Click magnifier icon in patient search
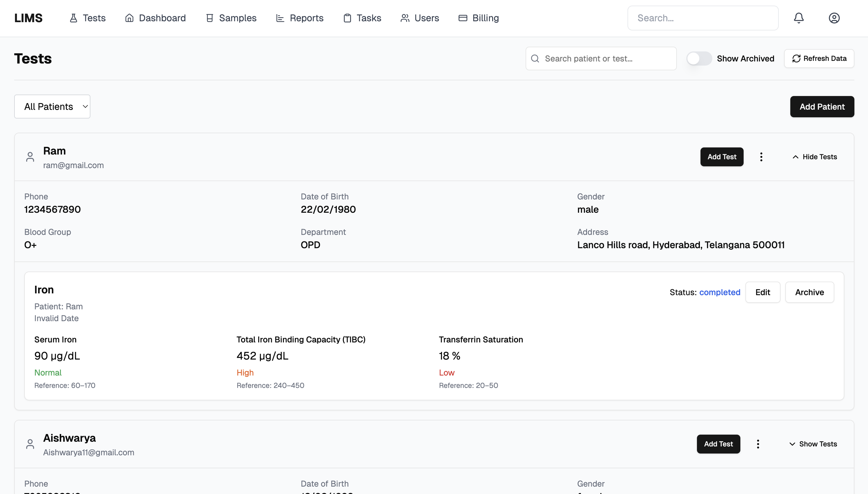Image resolution: width=868 pixels, height=494 pixels. (x=535, y=59)
